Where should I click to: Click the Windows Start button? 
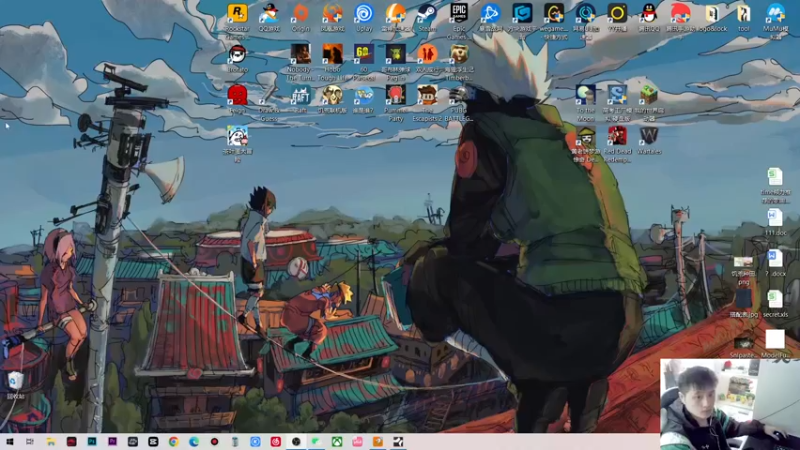(x=10, y=442)
